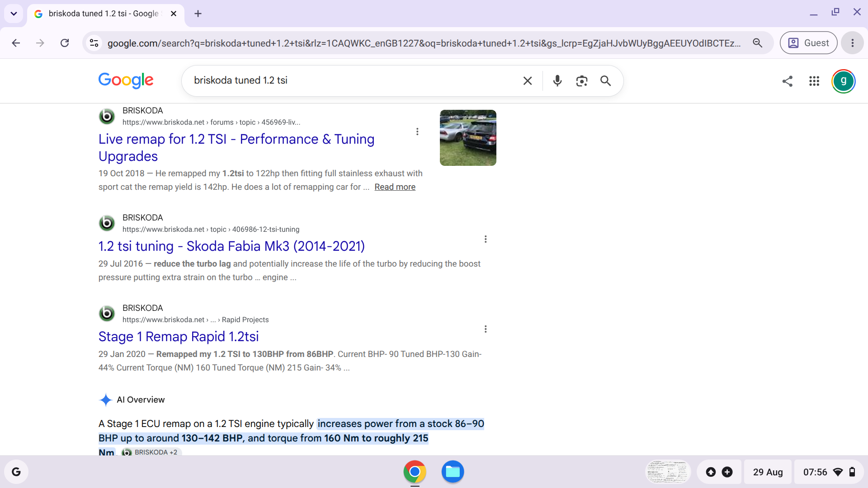Open the Files app from the shelf
Screen dimensions: 868x488
453,472
